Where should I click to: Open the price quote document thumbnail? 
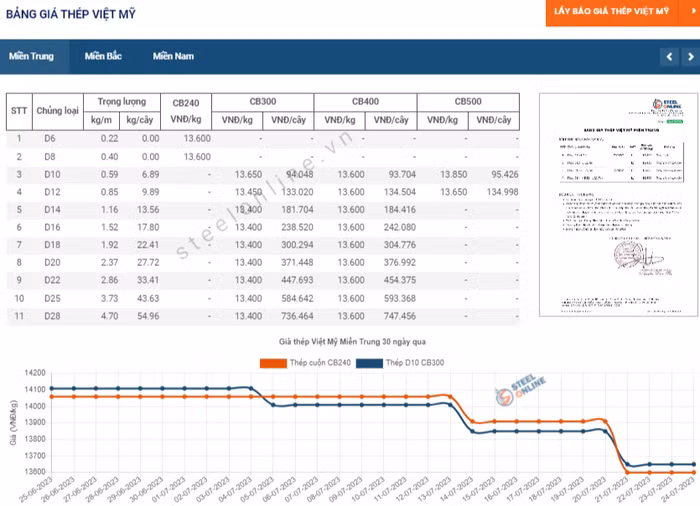[618, 205]
